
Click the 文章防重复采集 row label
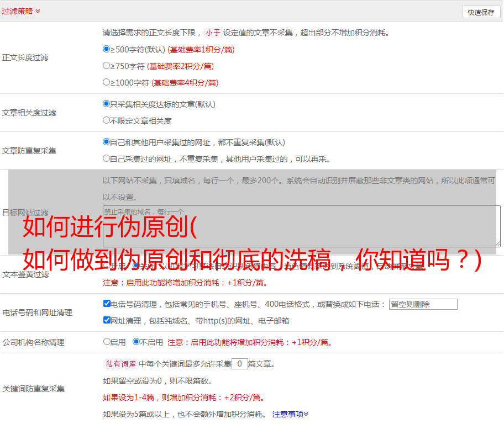pos(29,151)
